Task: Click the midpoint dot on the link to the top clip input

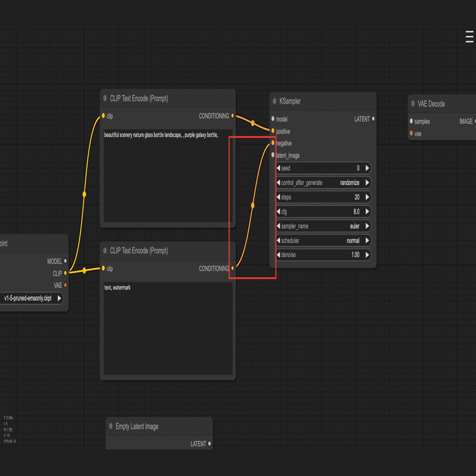Action: pyautogui.click(x=84, y=194)
